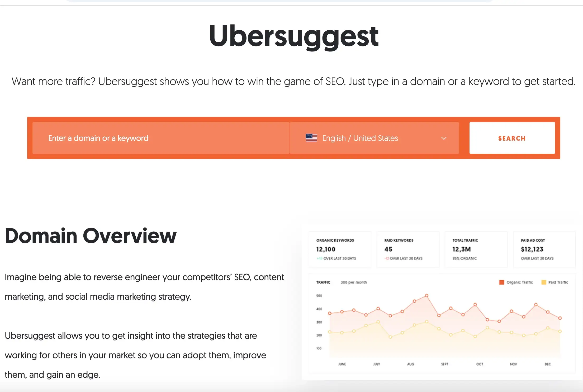Click the TRAFFIC chart label

pyautogui.click(x=323, y=282)
